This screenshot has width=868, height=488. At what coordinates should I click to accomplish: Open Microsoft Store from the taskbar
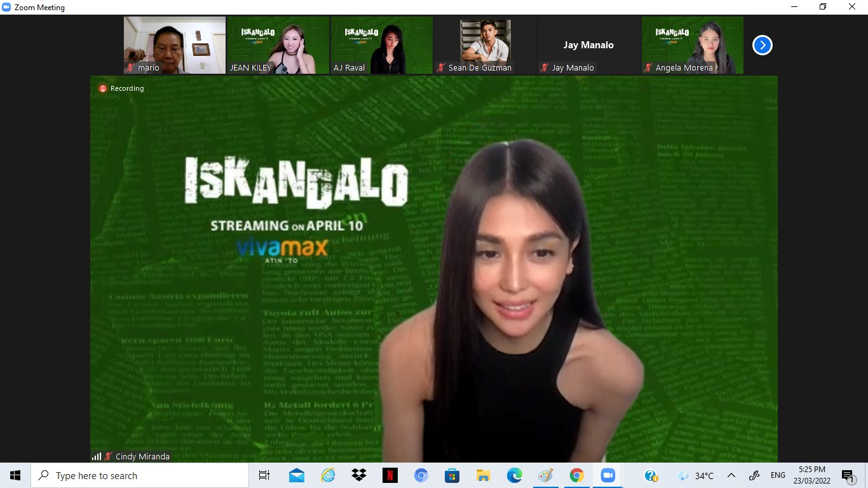[x=452, y=475]
